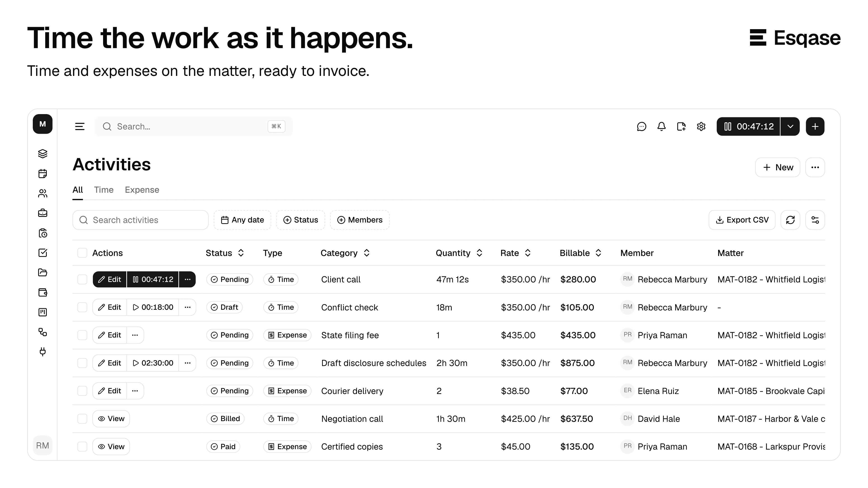This screenshot has height=488, width=868.
Task: Open the notifications bell icon
Action: [661, 127]
